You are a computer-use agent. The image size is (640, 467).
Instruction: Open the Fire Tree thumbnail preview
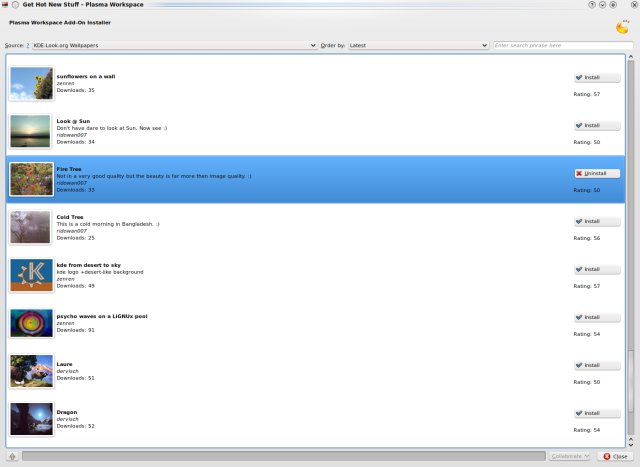[x=31, y=179]
